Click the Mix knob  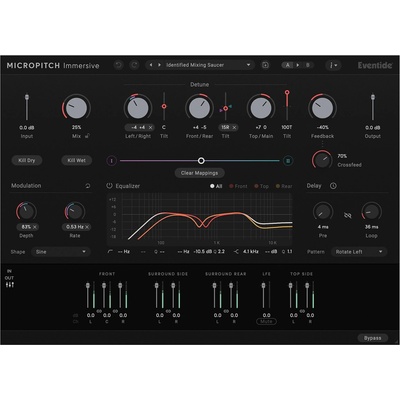point(76,108)
